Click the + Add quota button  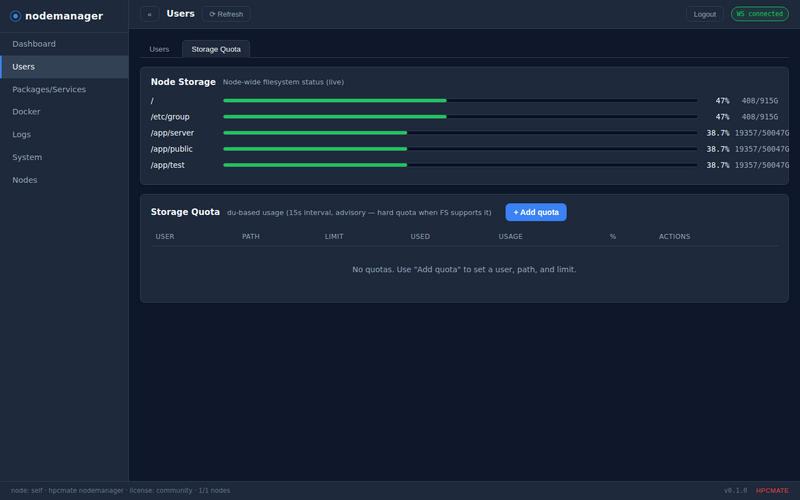536,212
